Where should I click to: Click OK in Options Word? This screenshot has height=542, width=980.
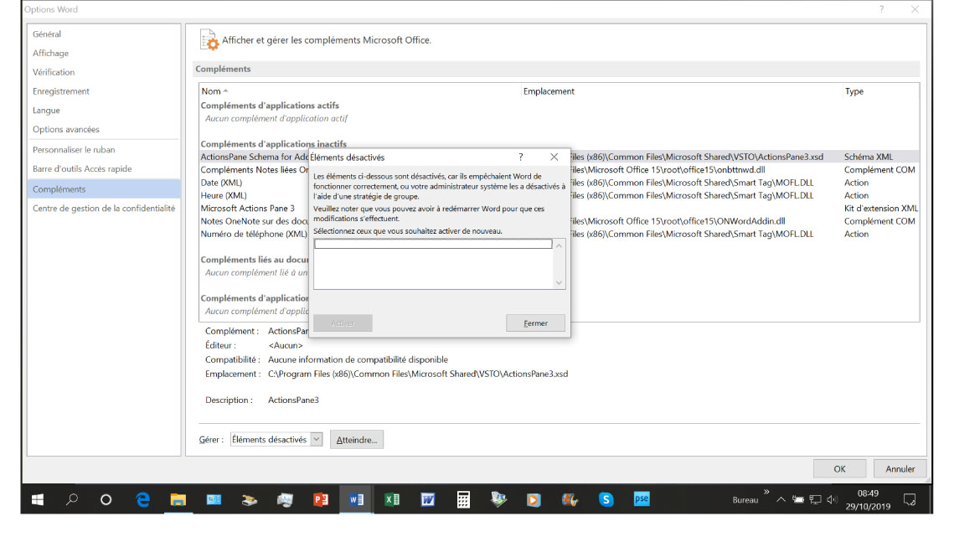839,469
